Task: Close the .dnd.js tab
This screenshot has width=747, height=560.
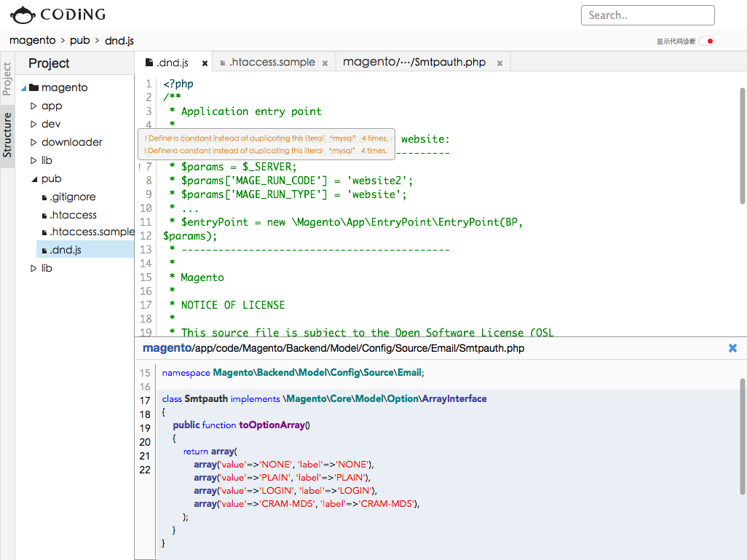Action: 205,63
